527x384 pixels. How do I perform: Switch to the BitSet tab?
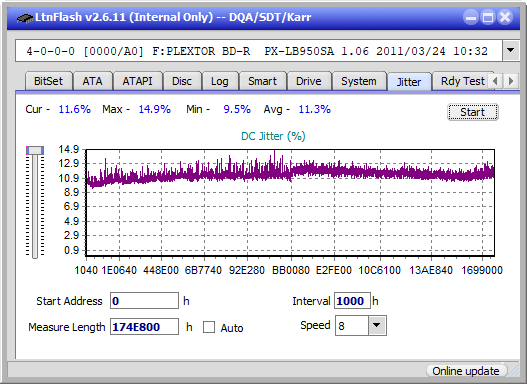(48, 81)
